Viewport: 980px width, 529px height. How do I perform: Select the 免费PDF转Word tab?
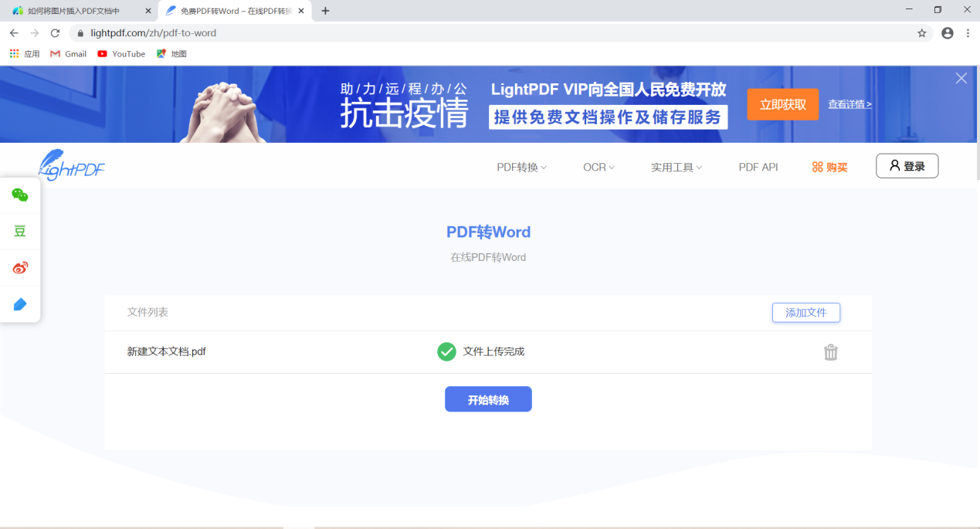[235, 11]
